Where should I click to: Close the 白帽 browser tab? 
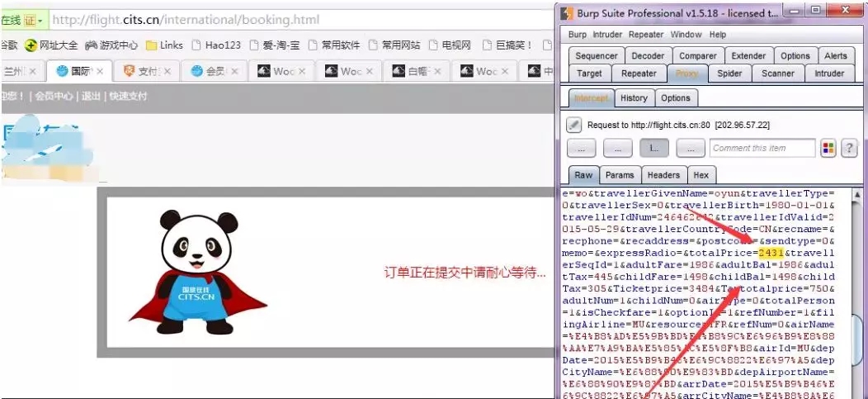437,72
